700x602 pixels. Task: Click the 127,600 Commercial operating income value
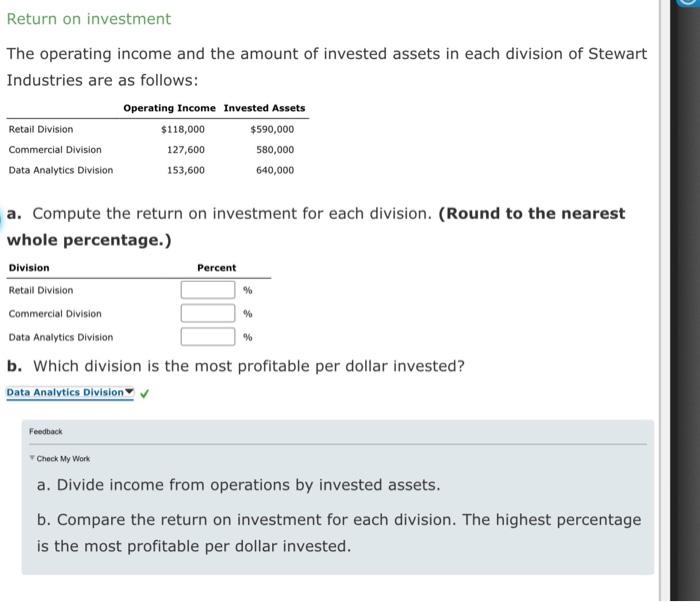185,150
